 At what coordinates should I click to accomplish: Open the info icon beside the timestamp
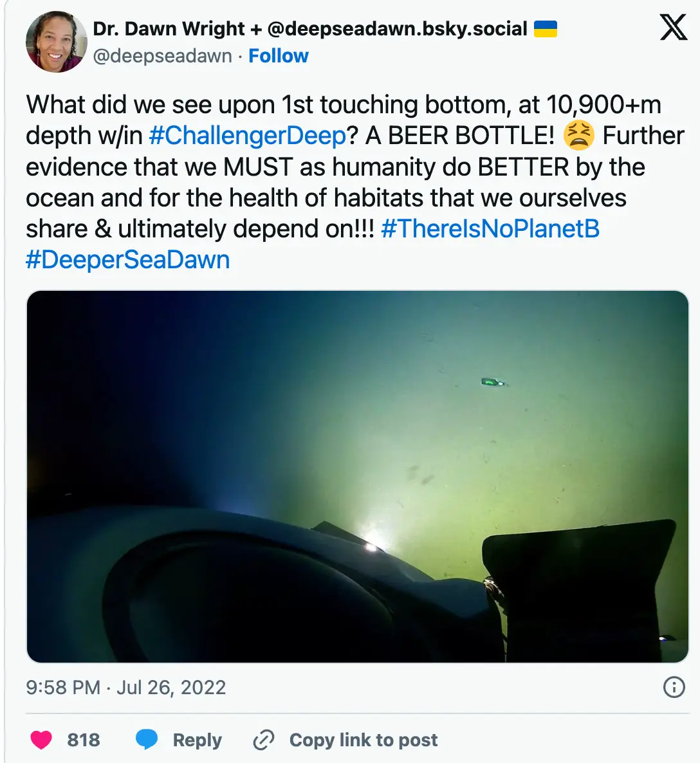coord(673,687)
